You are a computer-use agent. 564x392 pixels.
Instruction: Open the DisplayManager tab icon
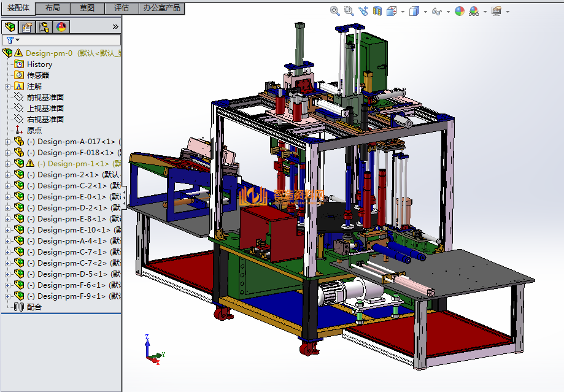tap(61, 27)
